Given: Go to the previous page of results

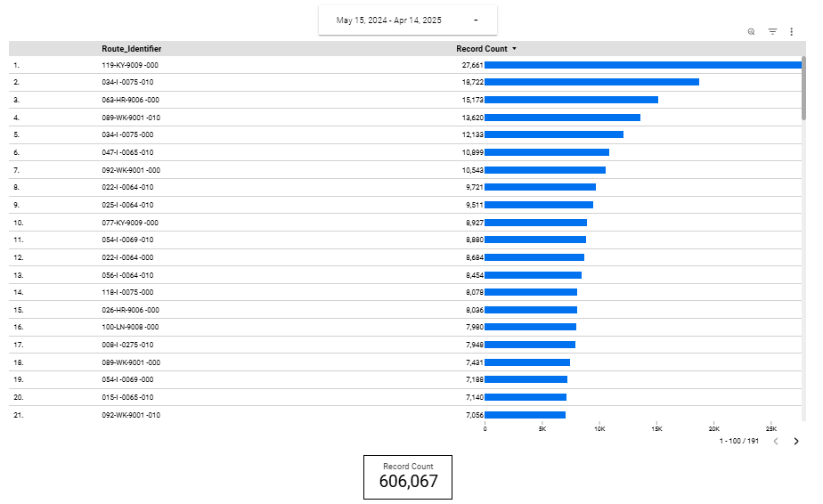Looking at the screenshot, I should point(776,441).
